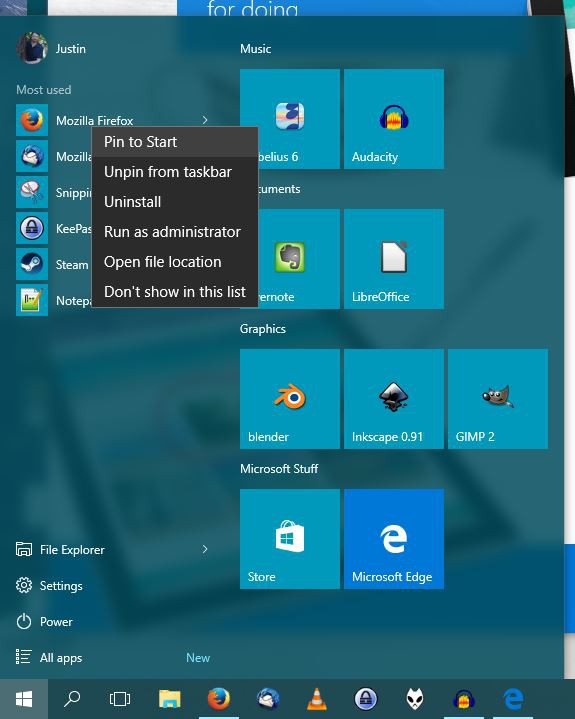Launch VLC cone icon on the taskbar
Screen dimensions: 575x719
click(317, 699)
